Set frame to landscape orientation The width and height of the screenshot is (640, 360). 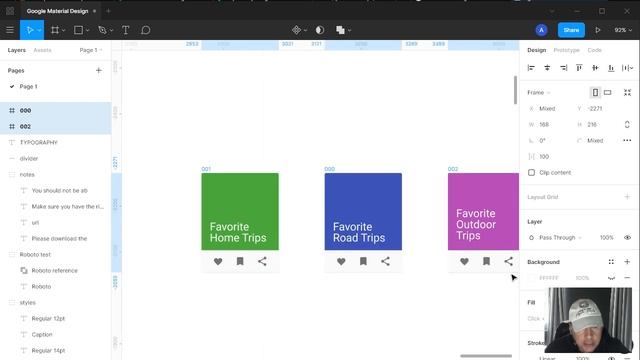click(x=608, y=93)
